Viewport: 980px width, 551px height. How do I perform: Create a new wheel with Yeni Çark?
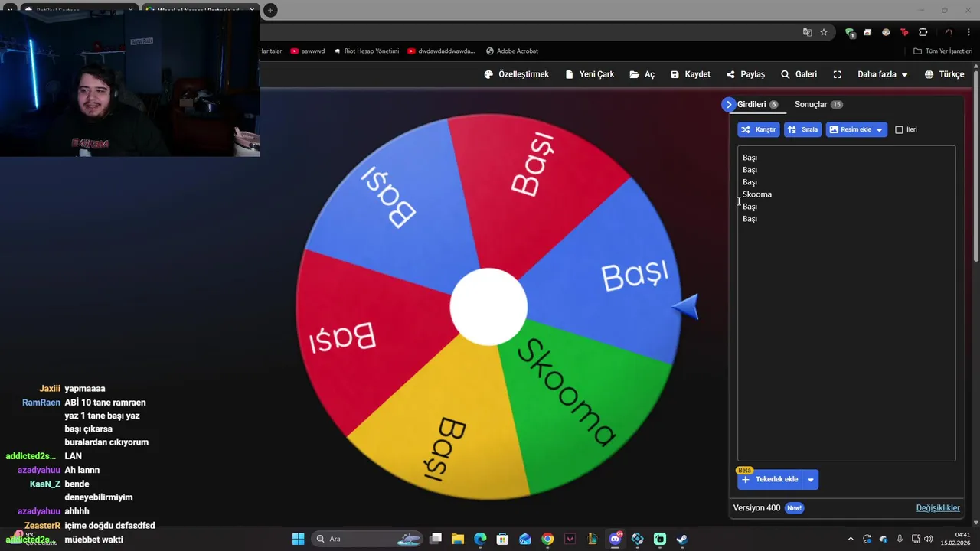590,74
